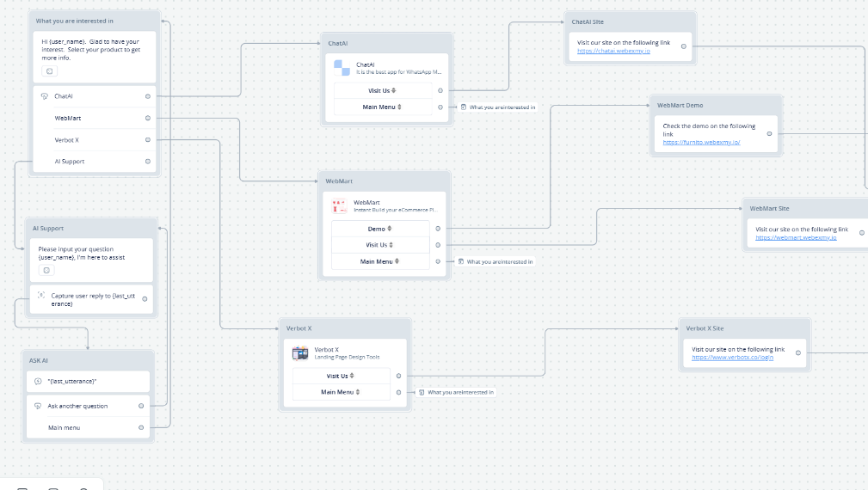868x490 pixels.
Task: Click the 'Capture user reply to {last_utterance}' text
Action: 93,300
